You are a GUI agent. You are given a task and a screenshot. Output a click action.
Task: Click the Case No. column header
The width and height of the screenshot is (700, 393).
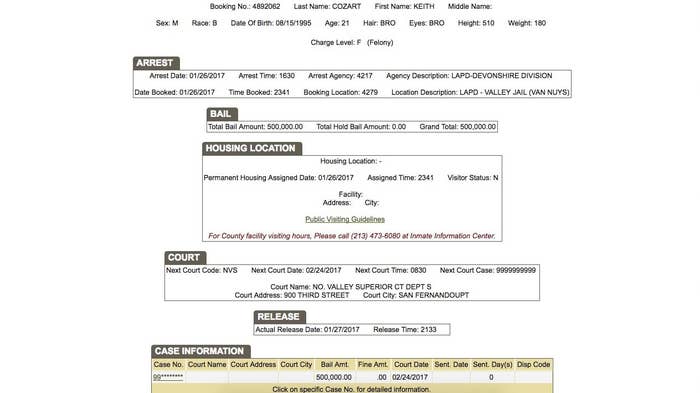point(168,365)
